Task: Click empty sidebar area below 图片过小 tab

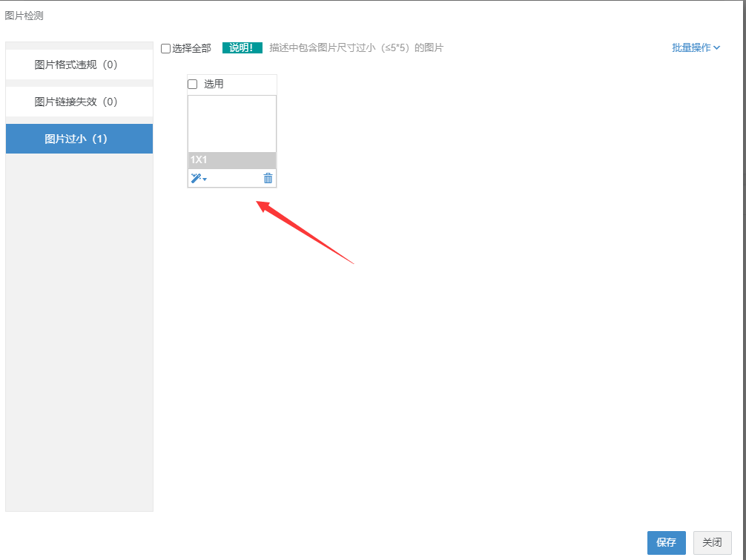Action: tap(79, 334)
